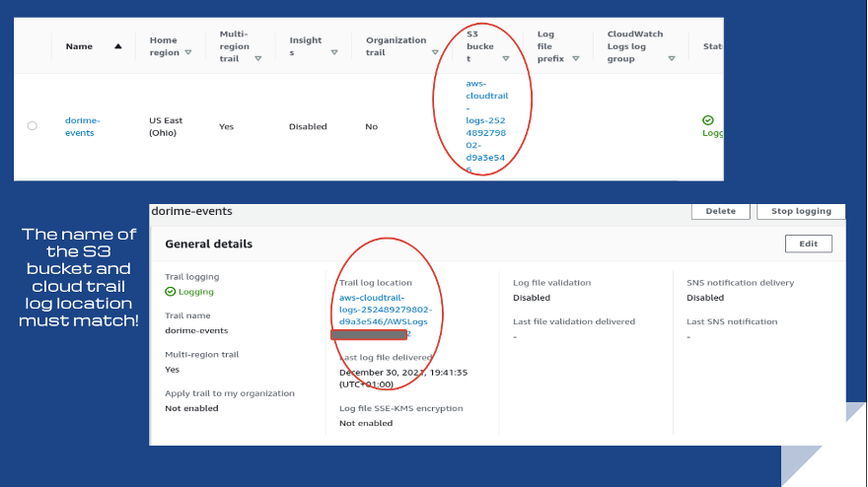Click the 'Yes' Multi-region trail cell in the table
Screen dimensions: 868x487
tap(227, 127)
